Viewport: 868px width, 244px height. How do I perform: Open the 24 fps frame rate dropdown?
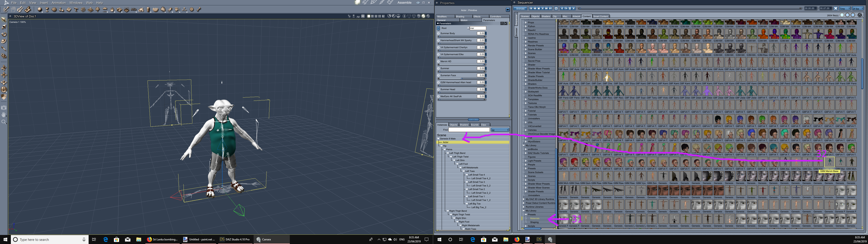pyautogui.click(x=858, y=8)
